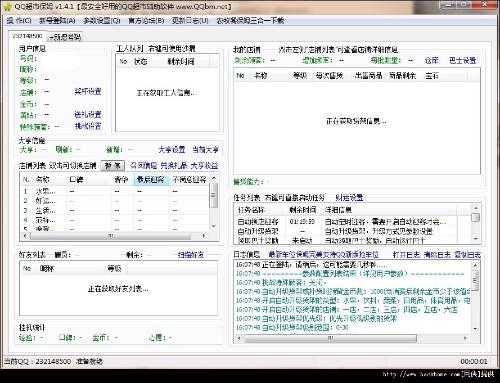The height and width of the screenshot is (383, 500).
Task: Click the 大亨收益 link
Action: pos(204,165)
